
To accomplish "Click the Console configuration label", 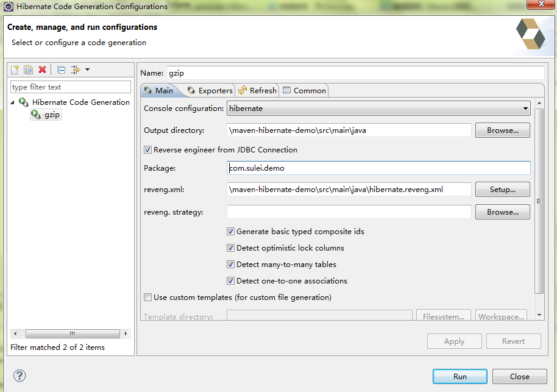I will click(183, 109).
